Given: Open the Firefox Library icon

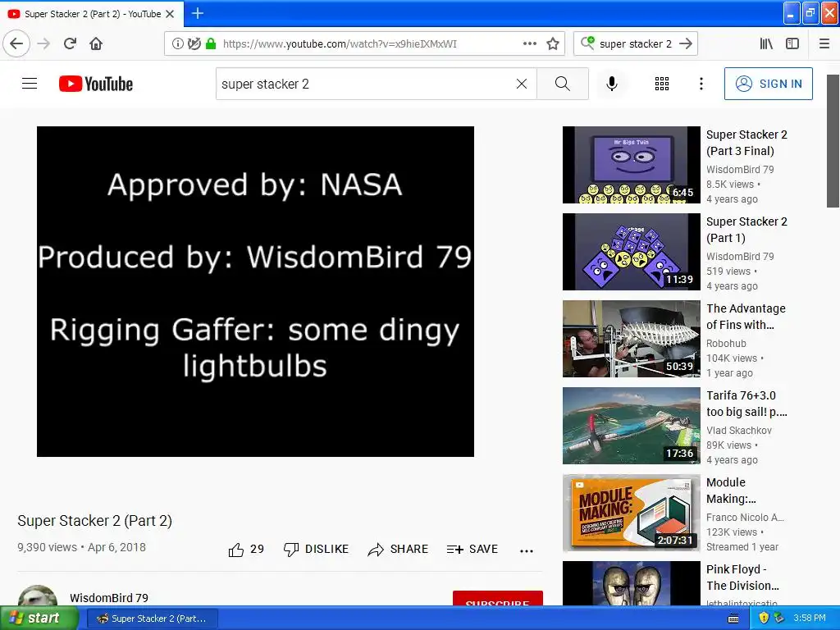Looking at the screenshot, I should pyautogui.click(x=767, y=43).
